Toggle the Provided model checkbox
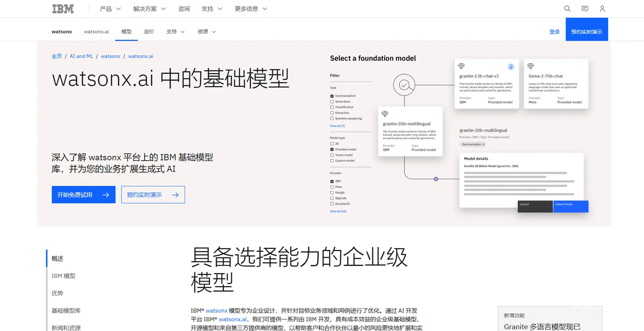The height and width of the screenshot is (331, 644). tap(332, 150)
